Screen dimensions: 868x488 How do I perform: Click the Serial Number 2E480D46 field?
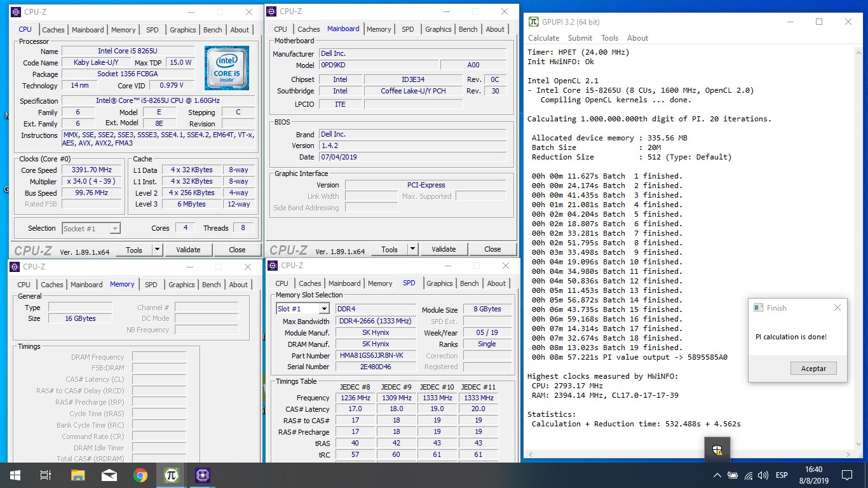tap(376, 367)
